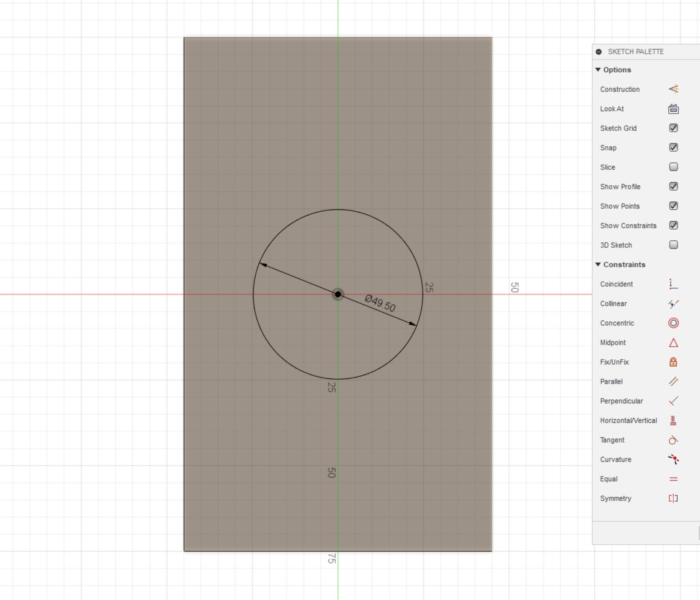Click the Ø49.50 diameter dimension
The height and width of the screenshot is (600, 700).
pos(380,303)
